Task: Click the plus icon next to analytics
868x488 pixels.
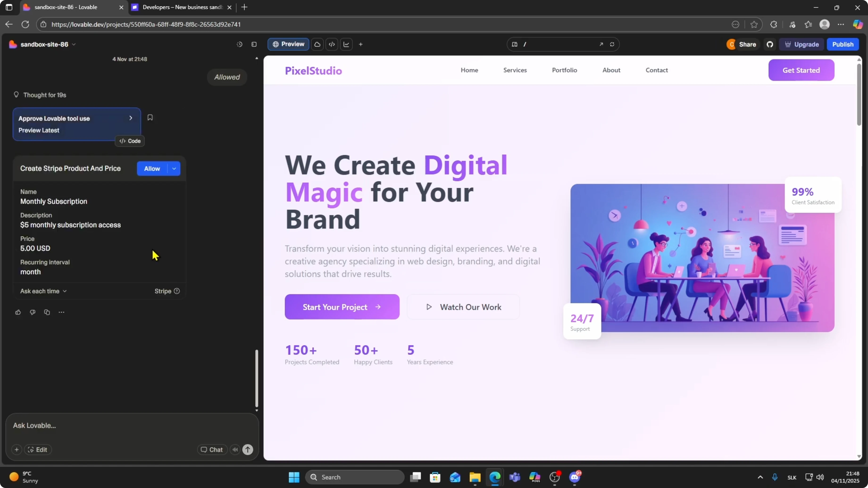Action: pyautogui.click(x=361, y=45)
